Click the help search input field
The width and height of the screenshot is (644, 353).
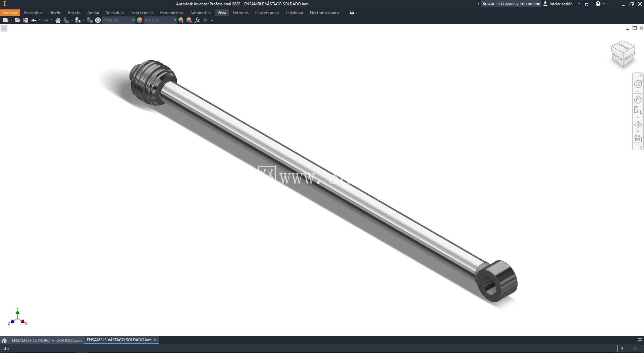pyautogui.click(x=511, y=4)
